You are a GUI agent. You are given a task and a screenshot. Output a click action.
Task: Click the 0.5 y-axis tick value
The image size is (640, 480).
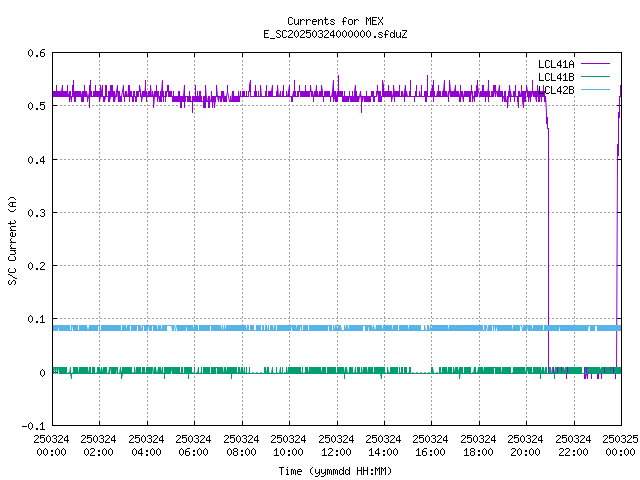click(x=36, y=106)
